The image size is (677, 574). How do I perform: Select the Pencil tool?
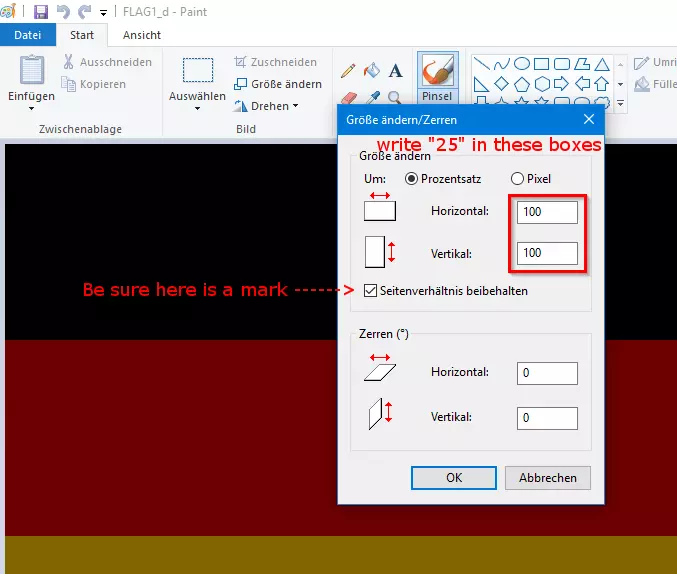[348, 70]
